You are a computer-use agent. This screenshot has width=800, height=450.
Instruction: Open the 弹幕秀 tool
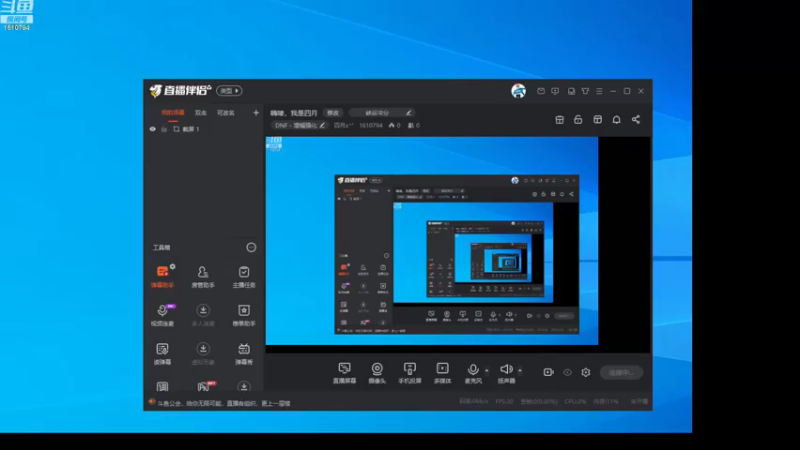(x=244, y=354)
